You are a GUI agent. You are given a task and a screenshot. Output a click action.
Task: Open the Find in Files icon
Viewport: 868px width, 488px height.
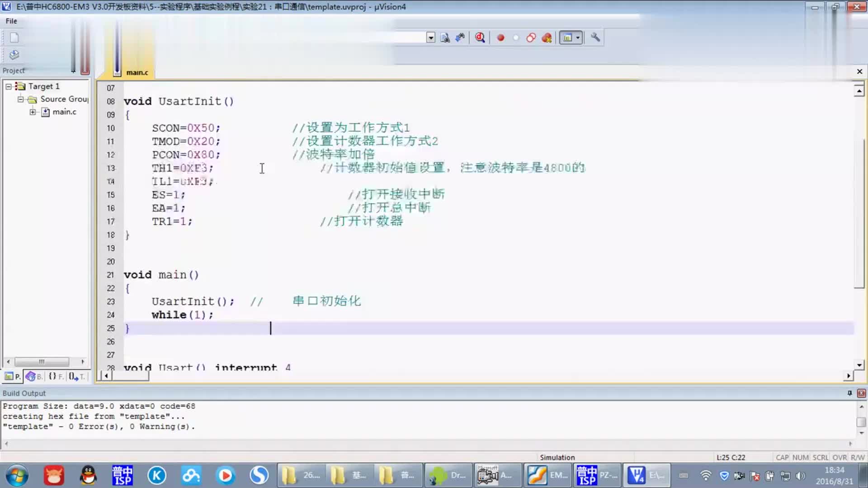pyautogui.click(x=445, y=38)
